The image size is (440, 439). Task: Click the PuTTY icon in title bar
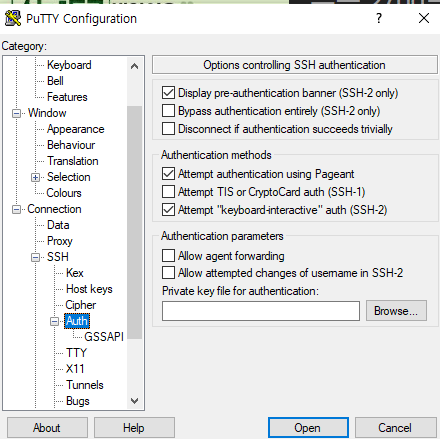tap(13, 18)
